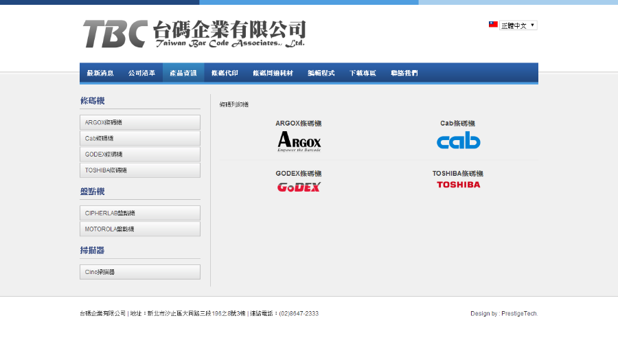
Task: Follow the PrestigeTech link in the footer
Action: tap(518, 314)
